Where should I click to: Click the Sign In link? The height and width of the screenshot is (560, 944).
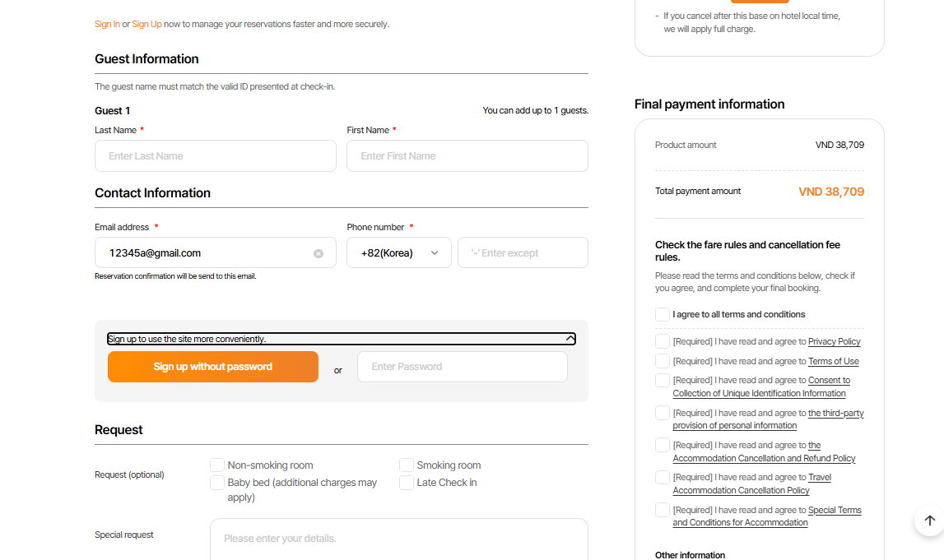[x=107, y=24]
